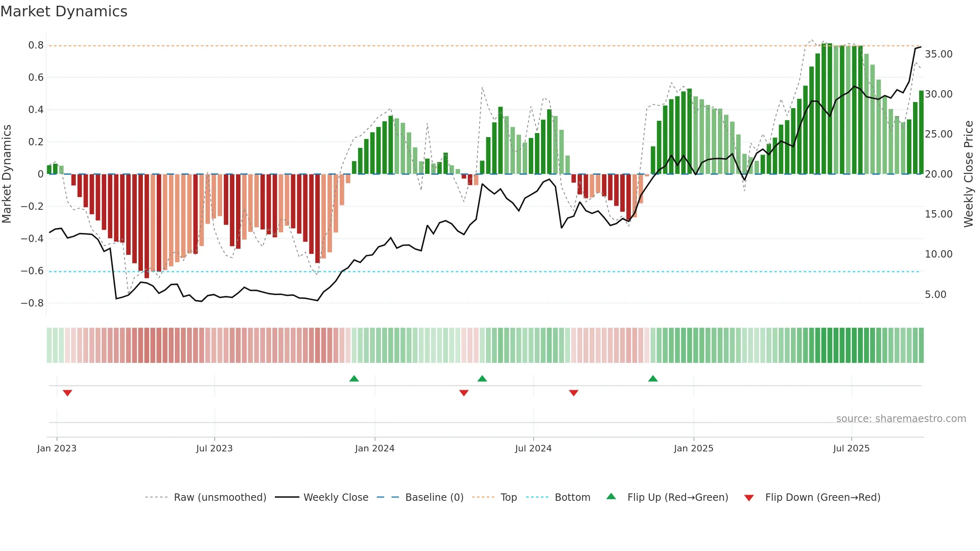Image resolution: width=980 pixels, height=551 pixels.
Task: Toggle the Flip Down (Green→Red) legend entry
Action: (812, 497)
